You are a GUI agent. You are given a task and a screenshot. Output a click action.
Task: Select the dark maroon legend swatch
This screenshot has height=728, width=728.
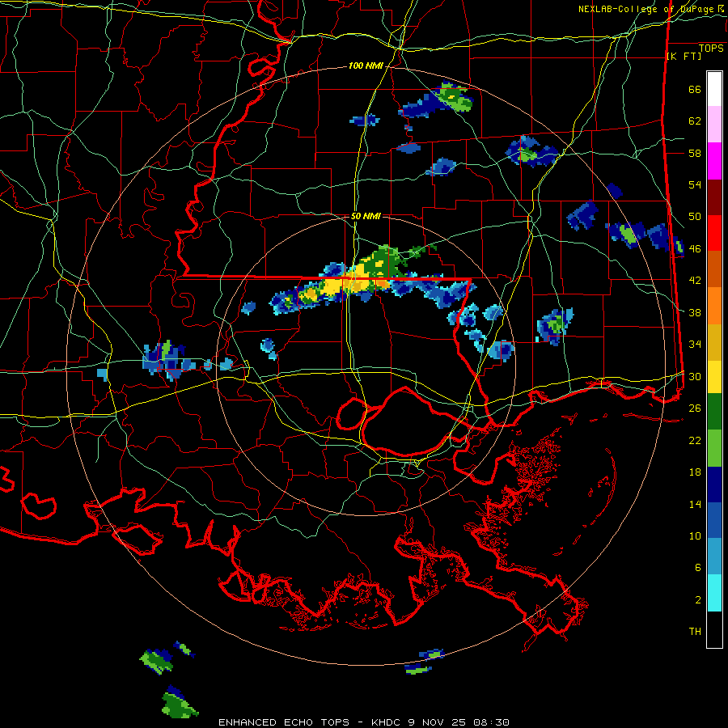[x=714, y=197]
